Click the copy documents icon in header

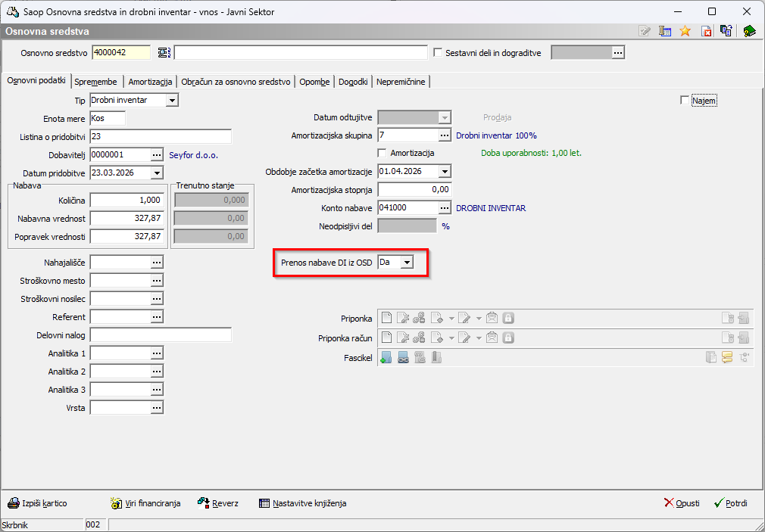click(726, 31)
